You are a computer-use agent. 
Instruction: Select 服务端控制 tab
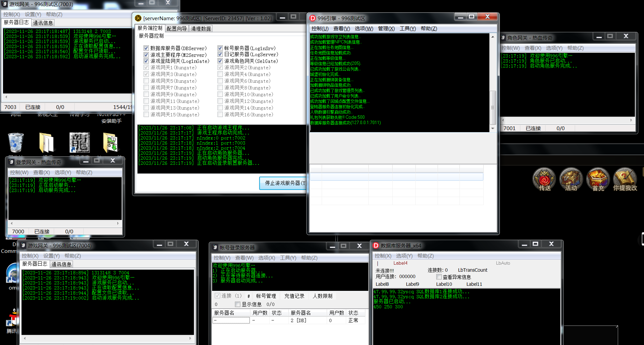pos(150,28)
